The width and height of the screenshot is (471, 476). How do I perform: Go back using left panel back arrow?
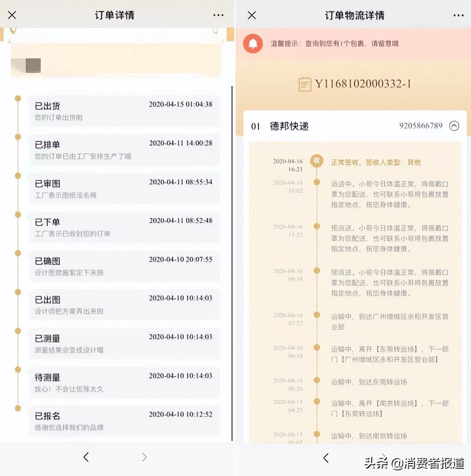[86, 457]
